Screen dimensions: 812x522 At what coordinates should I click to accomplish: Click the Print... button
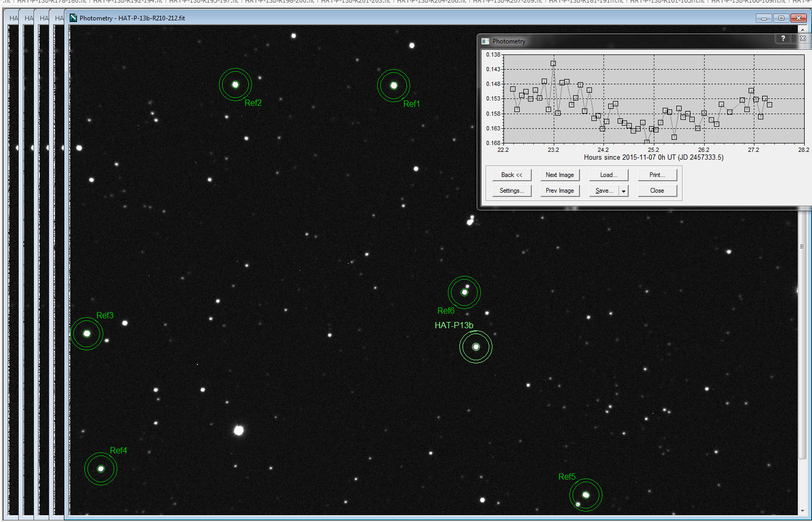[x=657, y=175]
